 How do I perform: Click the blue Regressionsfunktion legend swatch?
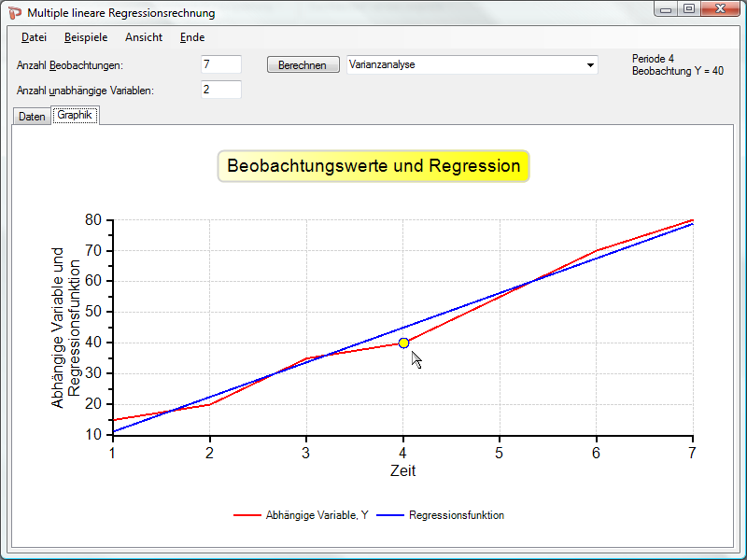tap(390, 515)
